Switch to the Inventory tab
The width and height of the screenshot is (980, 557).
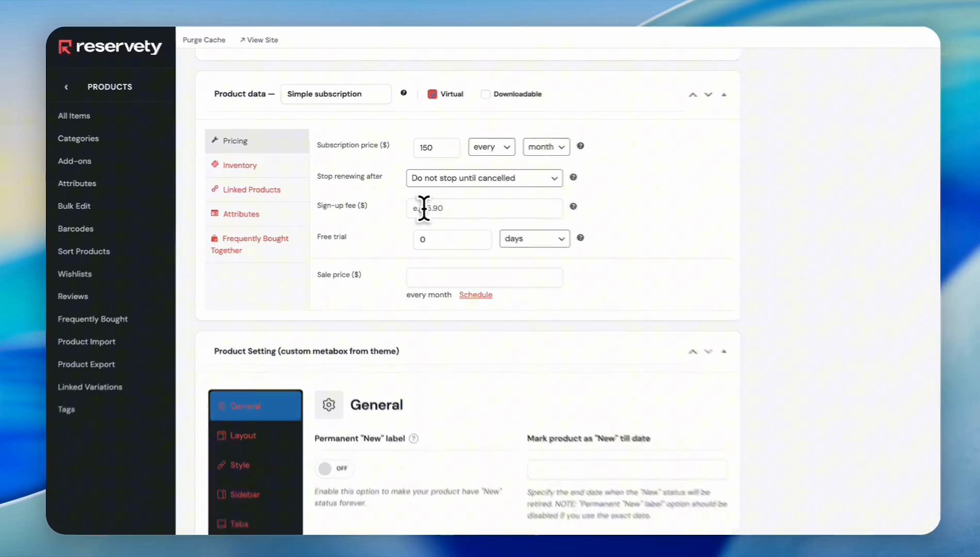(239, 166)
